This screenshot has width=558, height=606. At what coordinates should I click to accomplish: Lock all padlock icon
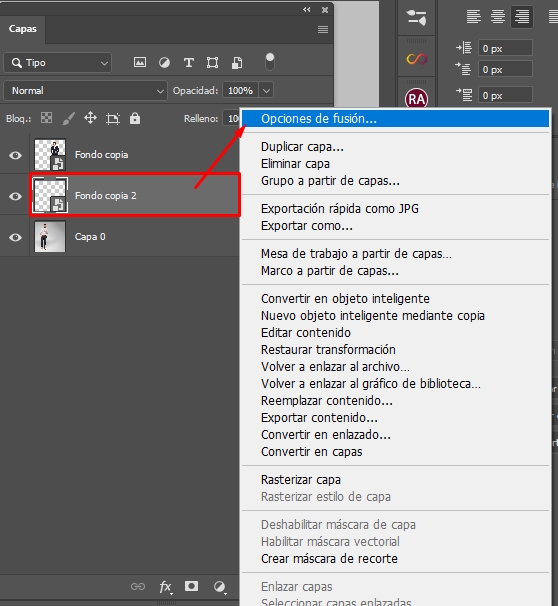pyautogui.click(x=135, y=118)
